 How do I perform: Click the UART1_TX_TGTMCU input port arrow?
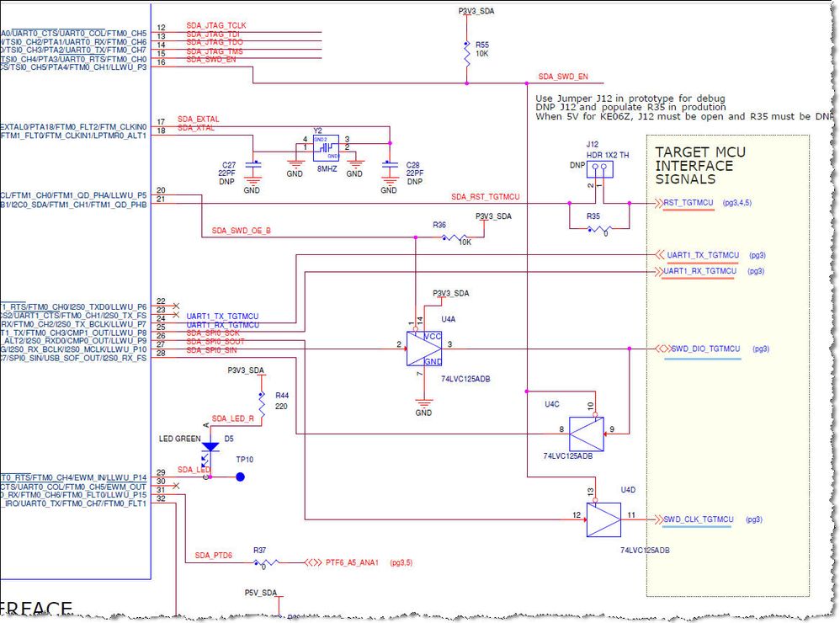tap(660, 255)
